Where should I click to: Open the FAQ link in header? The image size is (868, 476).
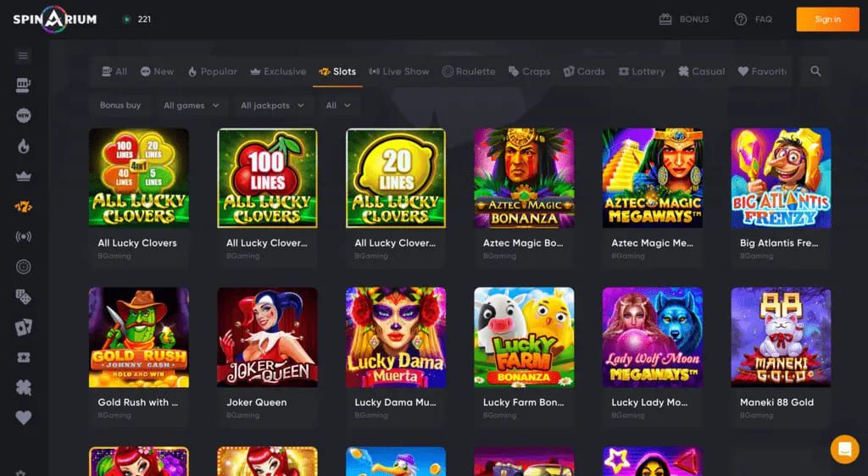pos(764,19)
